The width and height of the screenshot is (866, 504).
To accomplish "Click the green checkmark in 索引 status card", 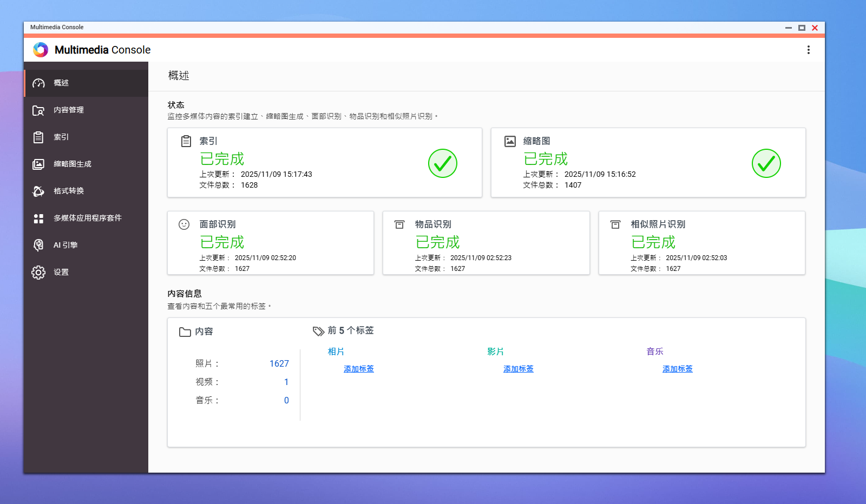I will click(x=442, y=163).
